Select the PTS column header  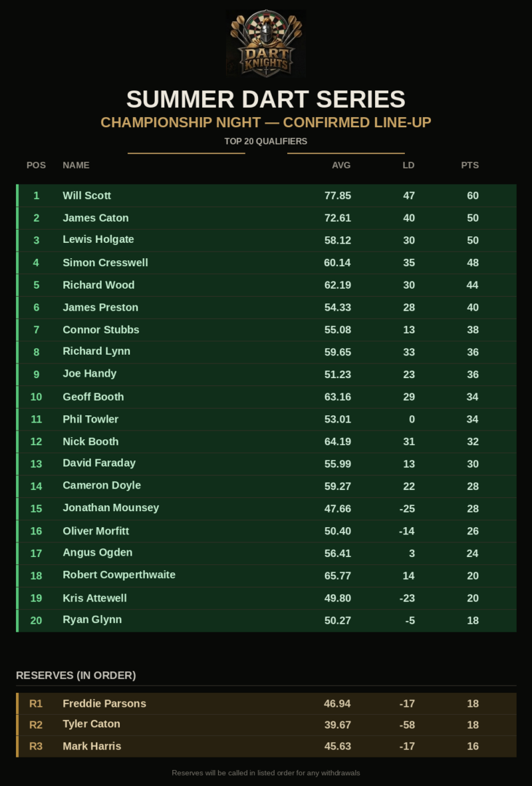click(470, 166)
